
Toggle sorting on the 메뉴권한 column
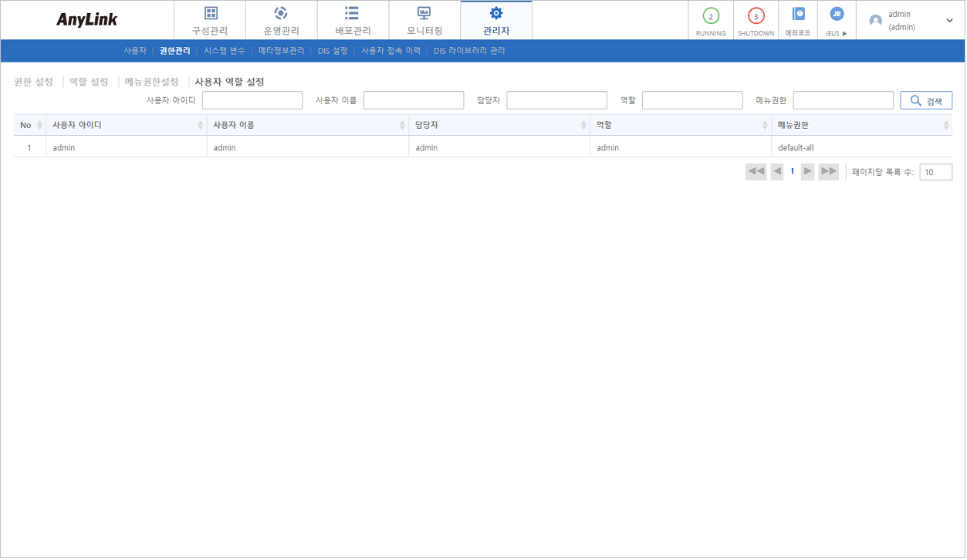946,124
